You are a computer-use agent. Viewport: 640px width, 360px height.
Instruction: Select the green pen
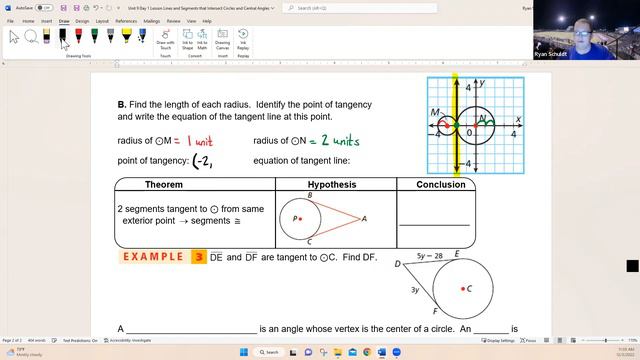pyautogui.click(x=94, y=36)
